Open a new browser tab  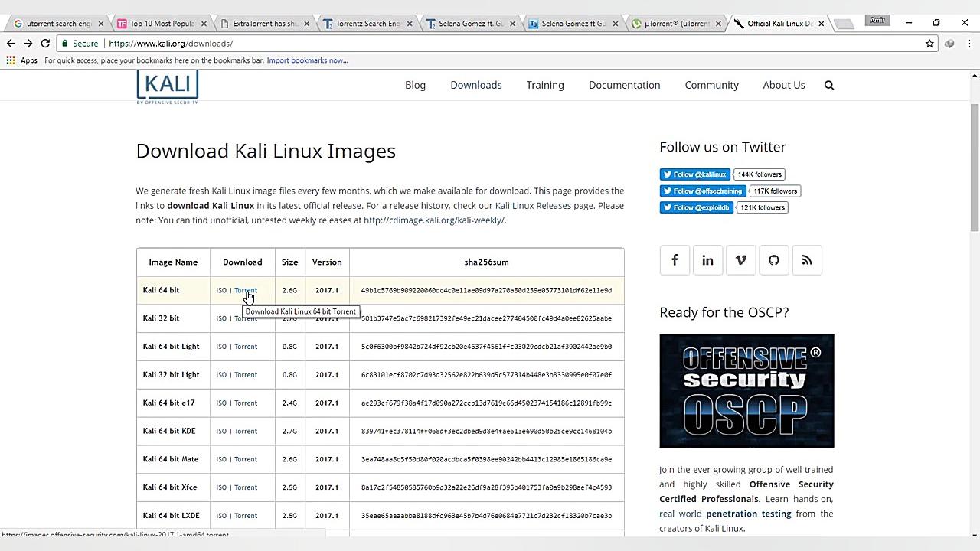click(844, 24)
